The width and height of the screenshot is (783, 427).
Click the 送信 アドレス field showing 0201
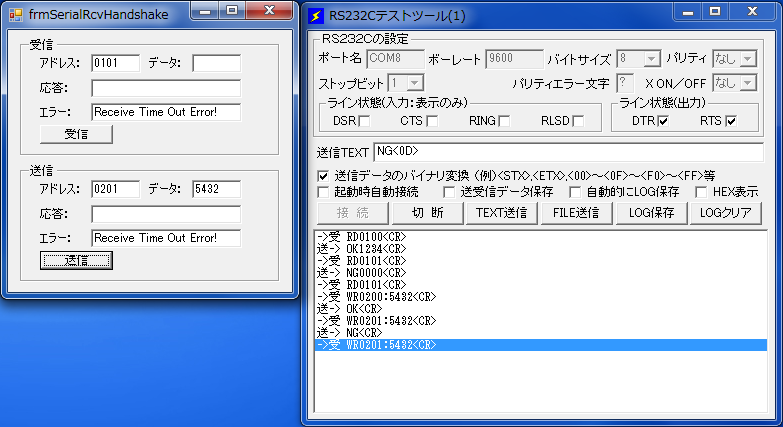pyautogui.click(x=116, y=189)
